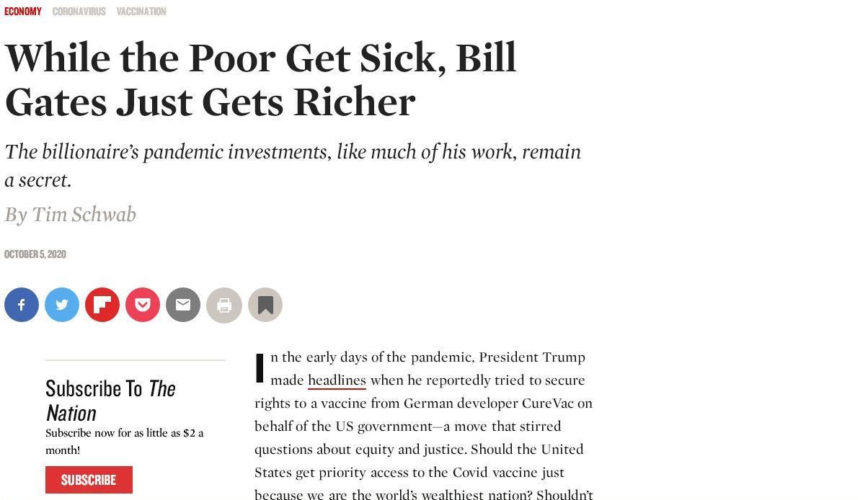Follow the "headlines" hyperlink
Image resolution: width=868 pixels, height=500 pixels.
click(337, 380)
